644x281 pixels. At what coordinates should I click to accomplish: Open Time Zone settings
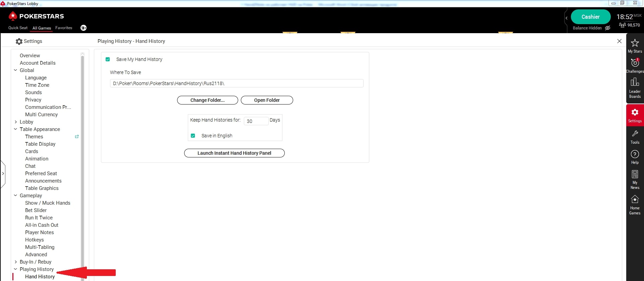[37, 85]
